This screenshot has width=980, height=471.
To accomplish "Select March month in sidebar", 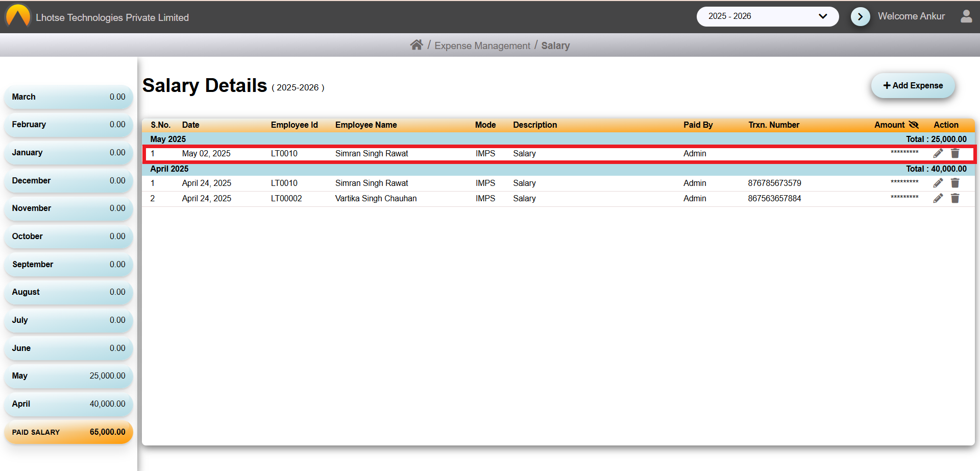I will tap(68, 97).
